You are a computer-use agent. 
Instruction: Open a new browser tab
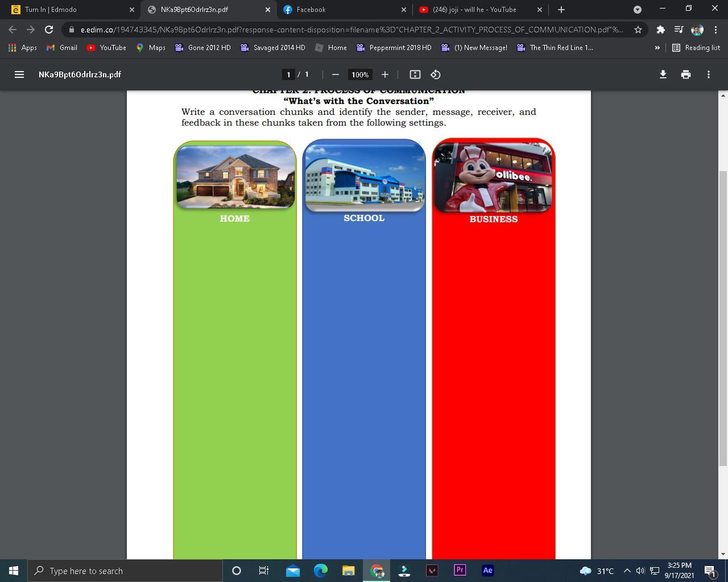click(x=561, y=10)
